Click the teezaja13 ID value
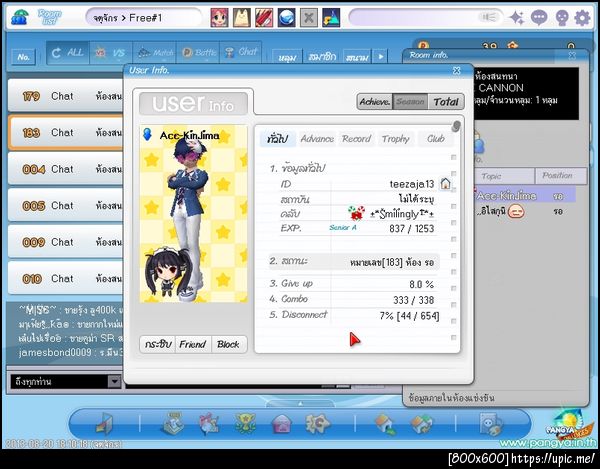Image resolution: width=600 pixels, height=469 pixels. point(412,184)
